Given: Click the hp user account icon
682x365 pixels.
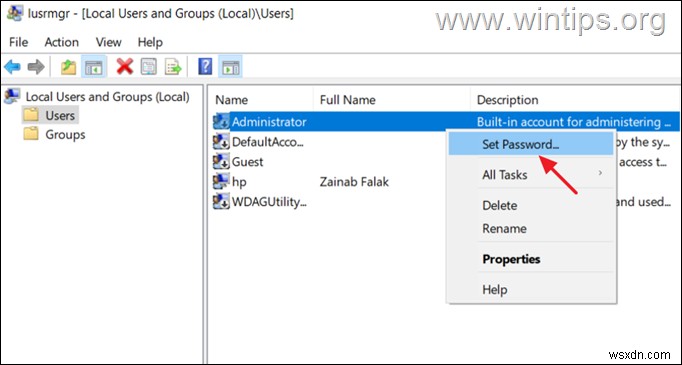Looking at the screenshot, I should point(221,181).
